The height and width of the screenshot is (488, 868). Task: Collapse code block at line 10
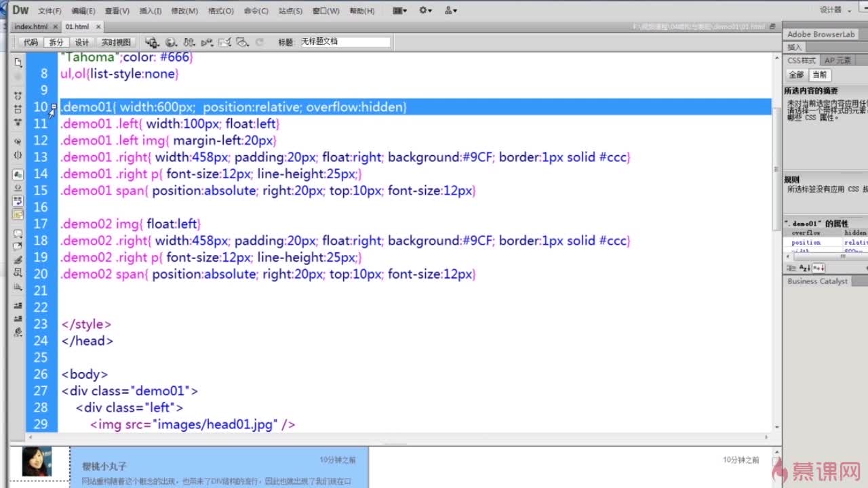click(54, 107)
